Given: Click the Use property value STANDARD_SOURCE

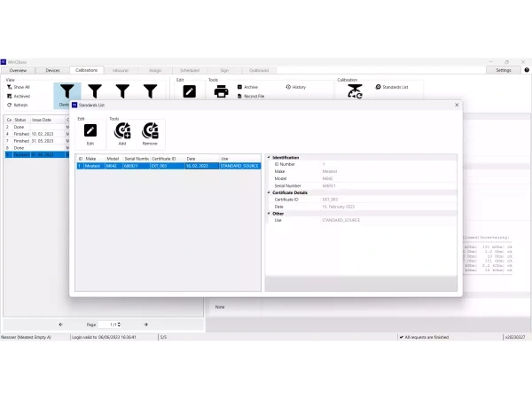Looking at the screenshot, I should (x=388, y=220).
